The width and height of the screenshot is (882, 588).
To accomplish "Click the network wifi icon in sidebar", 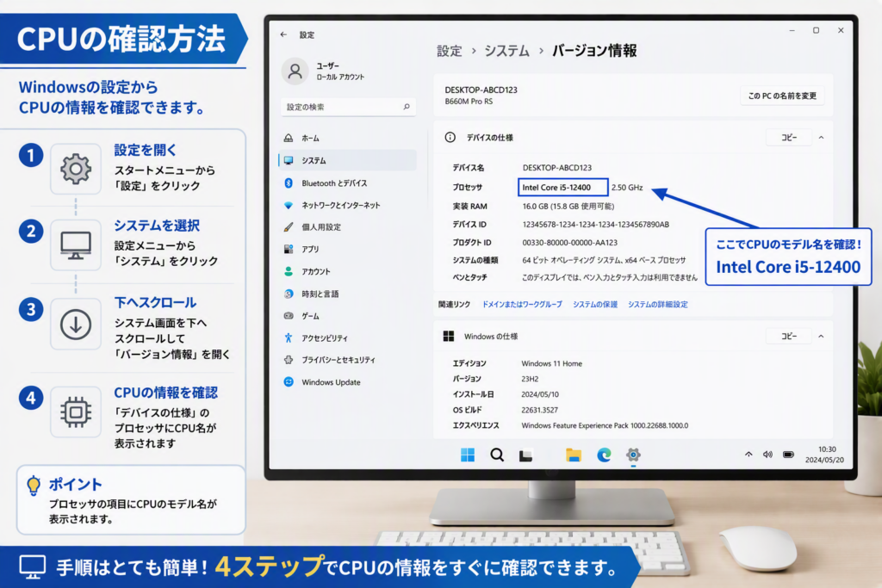I will [289, 205].
